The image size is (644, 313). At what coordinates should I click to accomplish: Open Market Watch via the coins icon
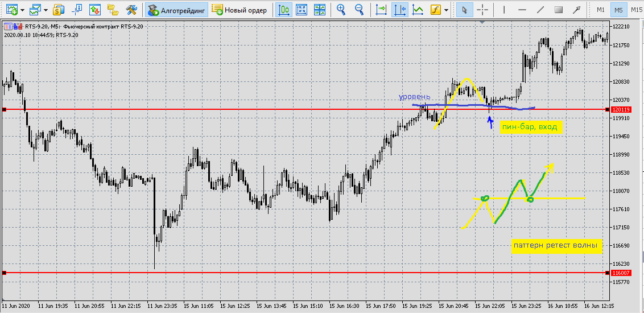tap(59, 10)
